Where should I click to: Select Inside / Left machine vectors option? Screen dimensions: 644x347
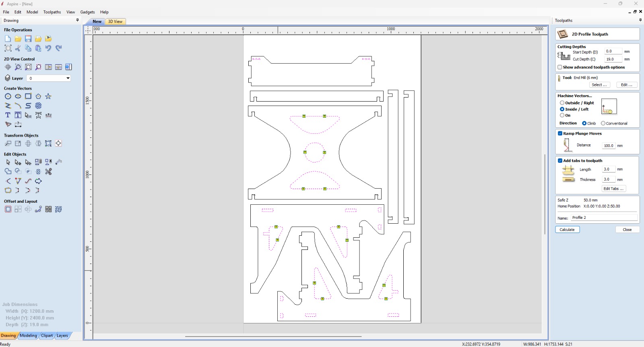click(x=562, y=109)
